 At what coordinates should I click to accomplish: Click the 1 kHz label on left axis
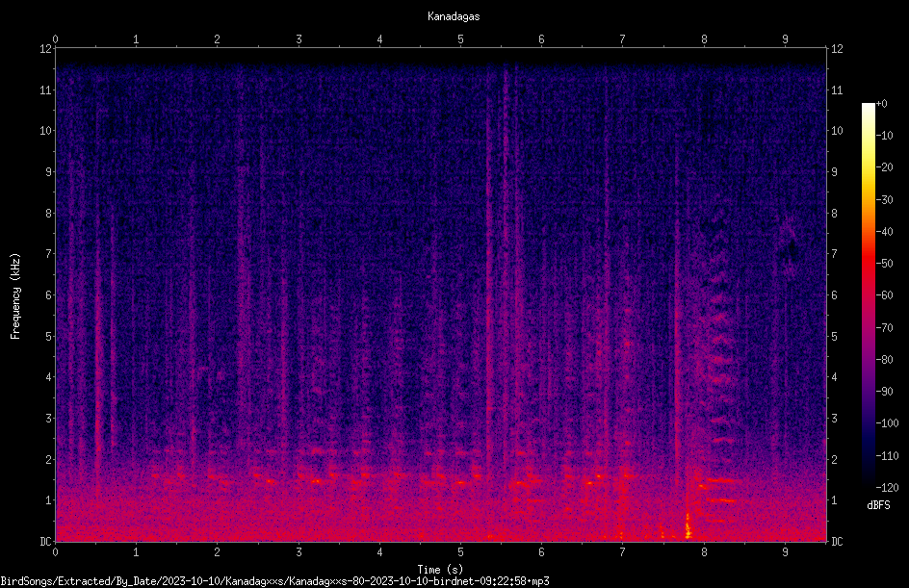pyautogui.click(x=49, y=500)
